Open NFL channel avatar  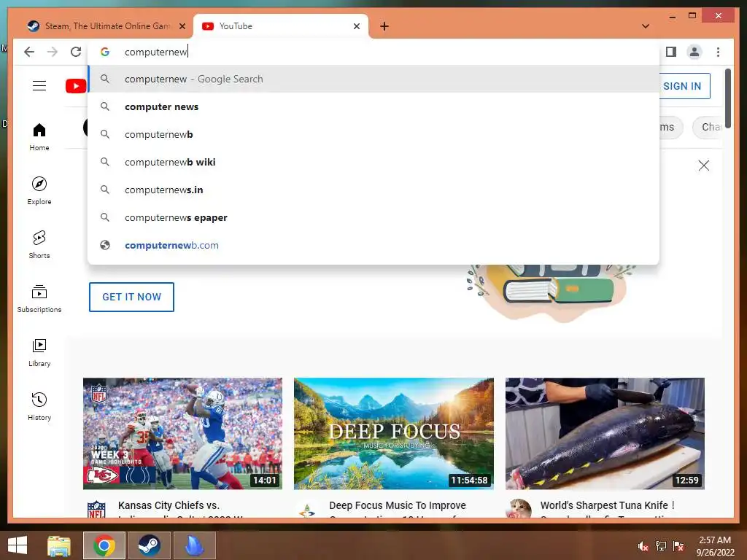(x=96, y=509)
